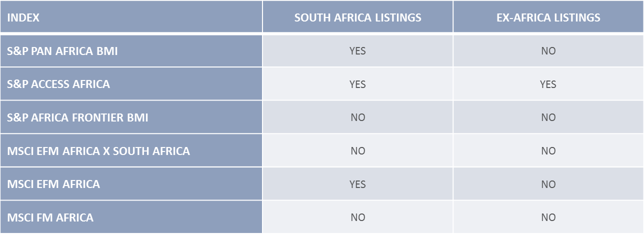Select the MSCI EFM AFRICA row label

click(x=53, y=184)
